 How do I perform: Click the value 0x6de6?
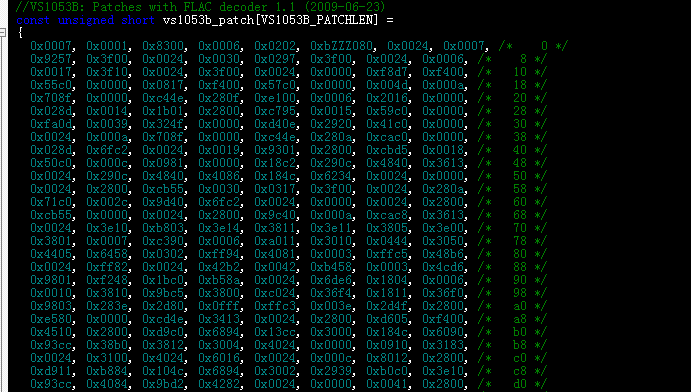click(331, 280)
